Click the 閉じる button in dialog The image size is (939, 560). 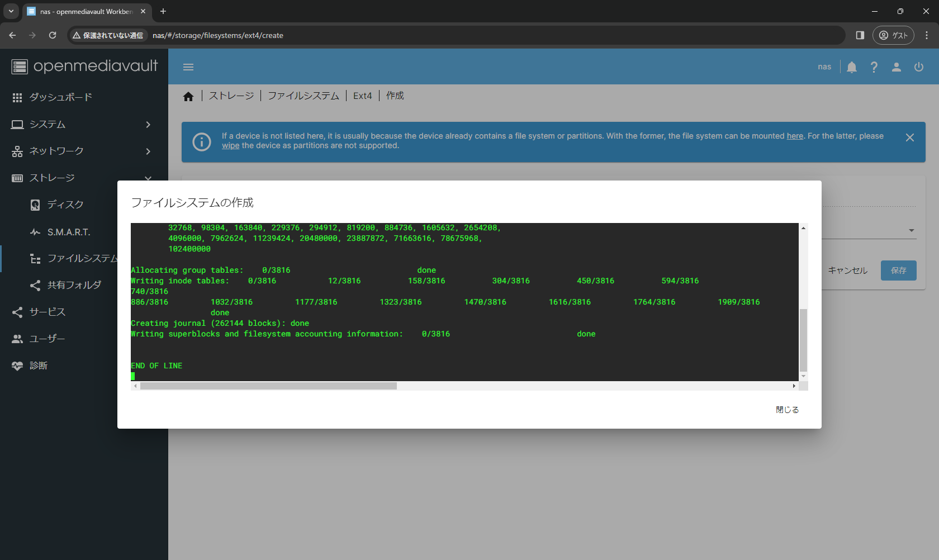point(787,410)
